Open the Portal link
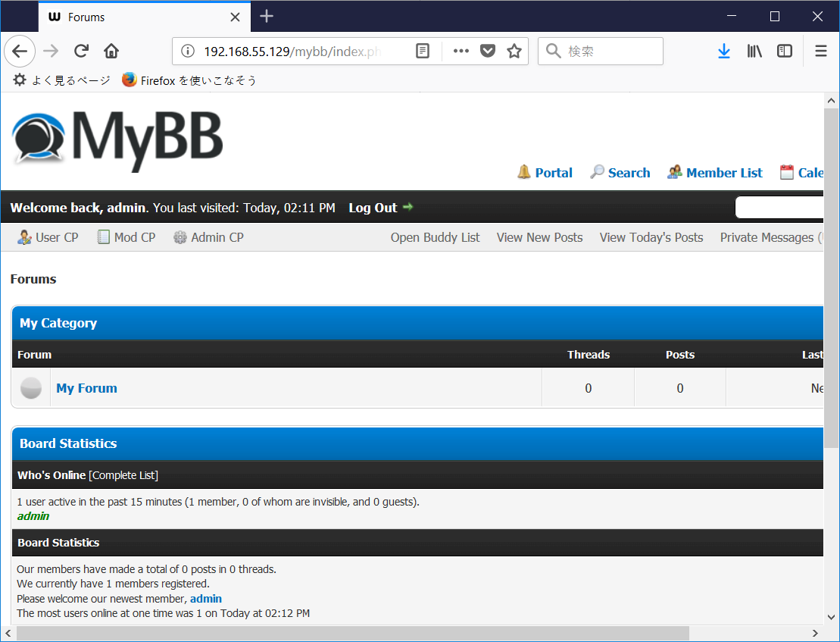Image resolution: width=840 pixels, height=642 pixels. tap(545, 173)
